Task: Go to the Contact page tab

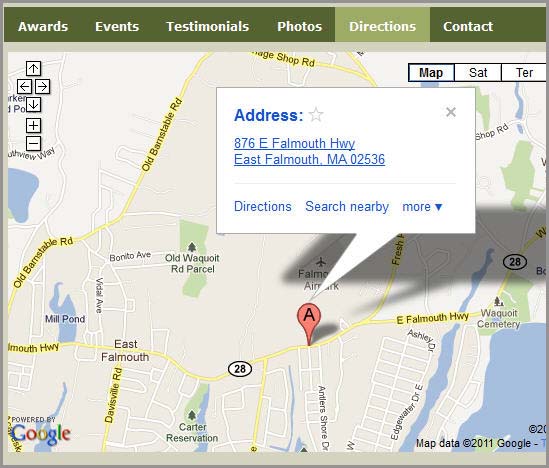Action: click(468, 27)
